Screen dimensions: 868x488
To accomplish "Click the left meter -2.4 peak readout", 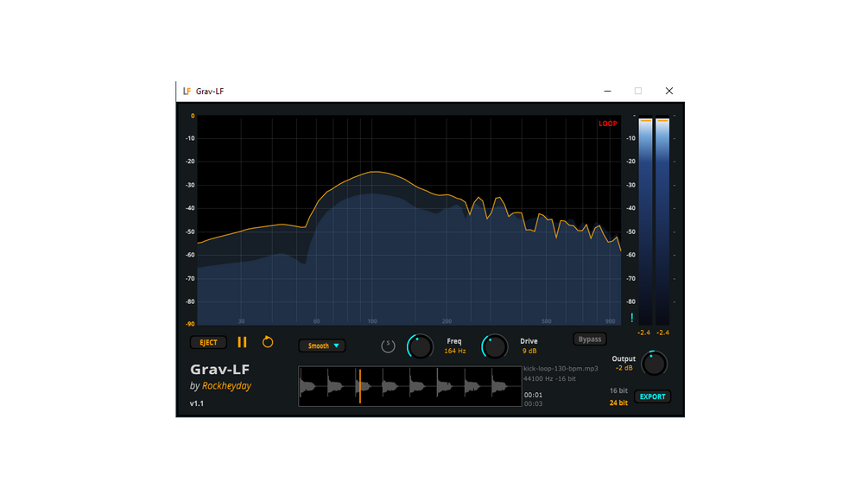I will pos(643,333).
